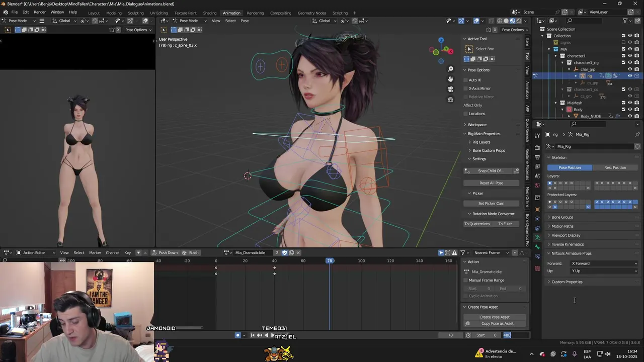The width and height of the screenshot is (644, 362).
Task: Open the File menu
Action: coord(15,12)
